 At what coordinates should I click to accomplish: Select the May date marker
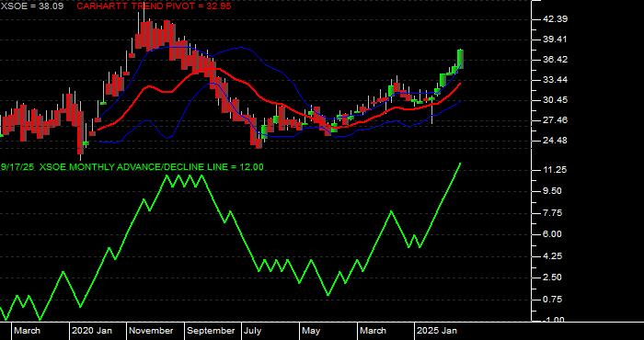pos(312,331)
